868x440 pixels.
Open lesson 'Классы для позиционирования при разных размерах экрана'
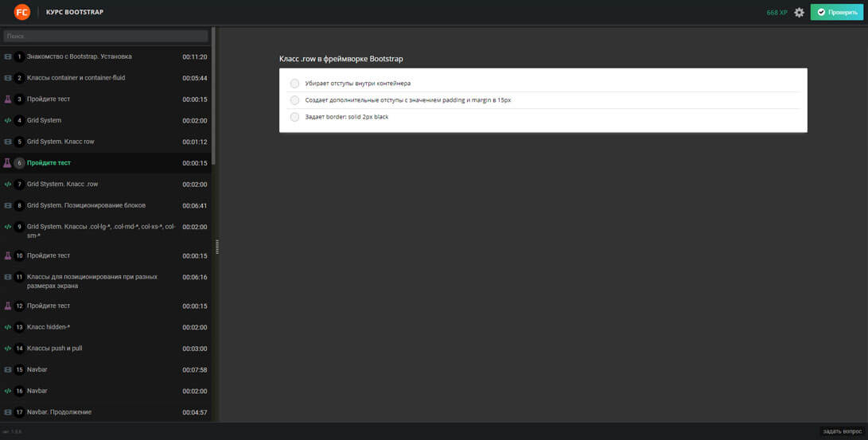tap(92, 281)
